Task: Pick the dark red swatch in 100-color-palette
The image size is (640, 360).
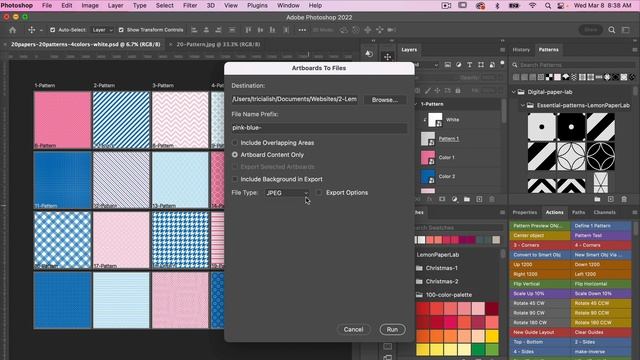Action: tap(492, 309)
